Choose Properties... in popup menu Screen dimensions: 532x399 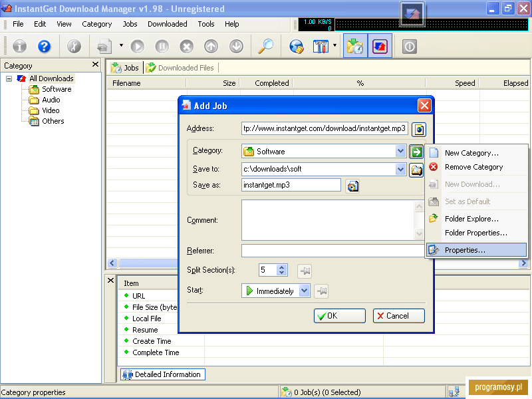pos(476,250)
